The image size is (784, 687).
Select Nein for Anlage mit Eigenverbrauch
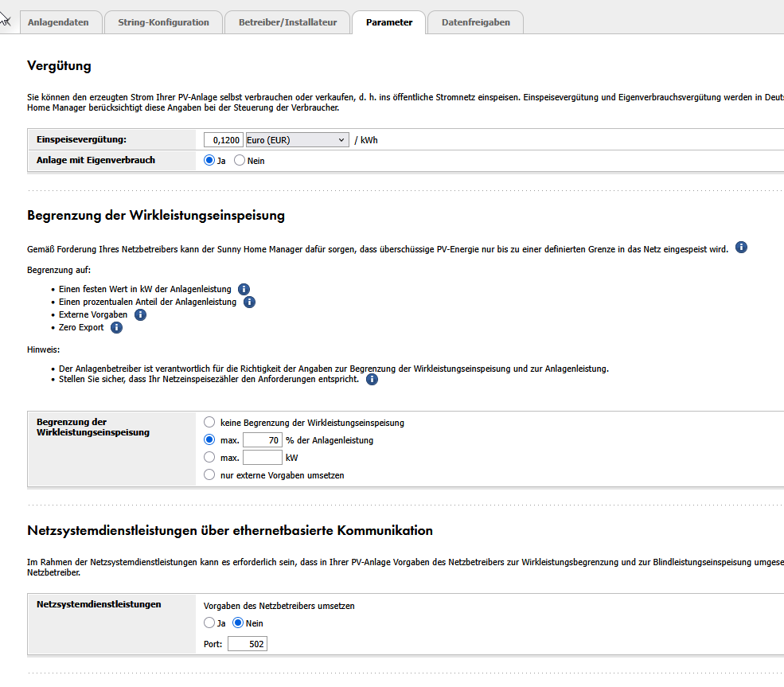pyautogui.click(x=239, y=161)
